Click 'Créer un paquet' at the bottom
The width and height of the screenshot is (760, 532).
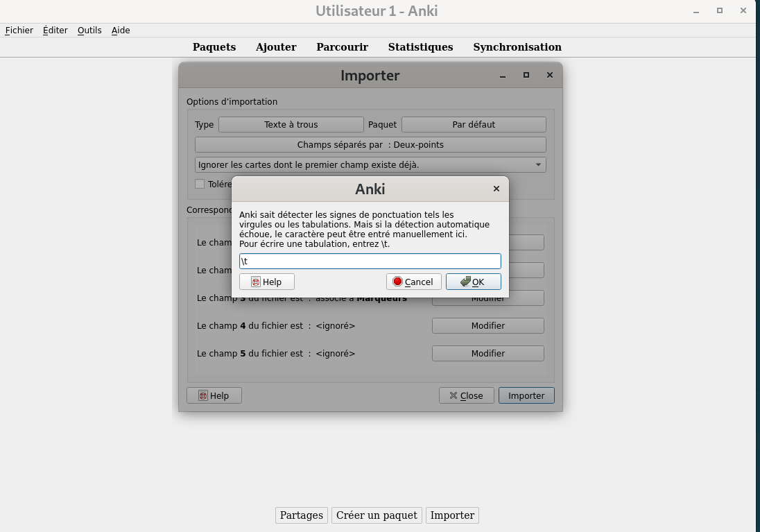377,515
